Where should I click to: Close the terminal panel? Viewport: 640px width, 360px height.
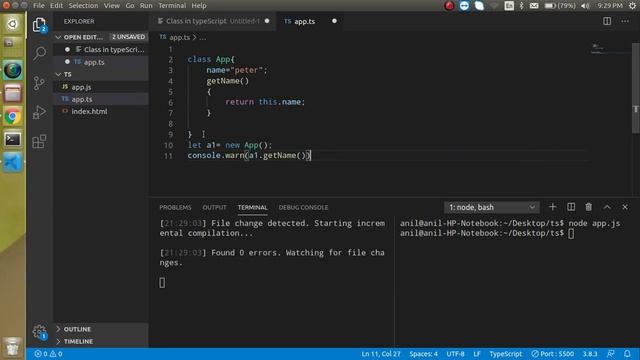point(625,207)
